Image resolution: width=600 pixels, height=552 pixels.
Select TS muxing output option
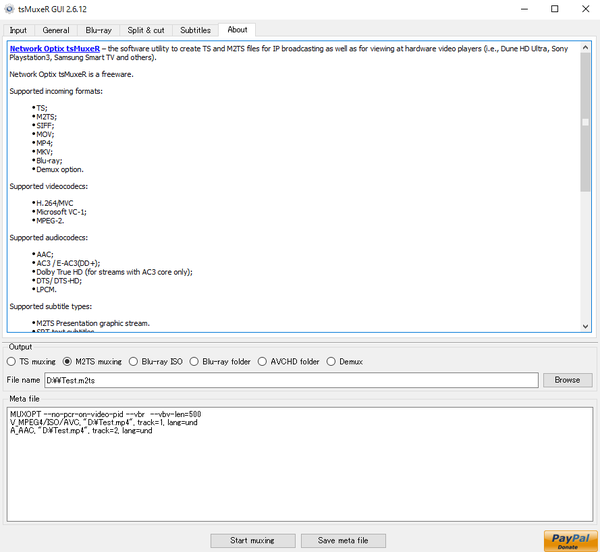pyautogui.click(x=31, y=361)
